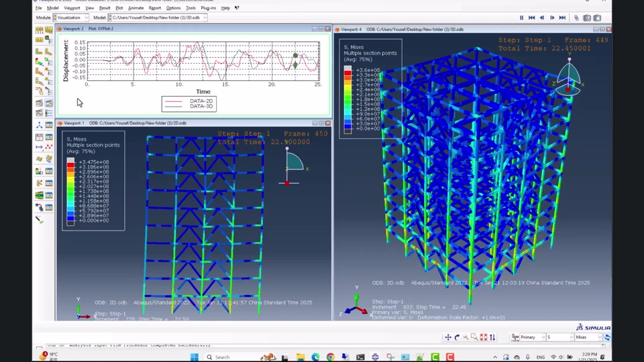Click the overlay copy icon with red arrow
Viewport: 644px width, 362px height.
point(39,208)
